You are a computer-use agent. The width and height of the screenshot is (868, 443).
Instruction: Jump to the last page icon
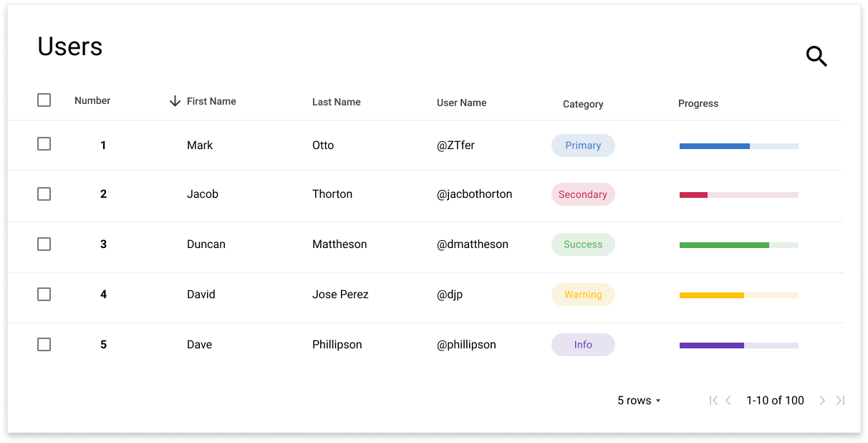[841, 401]
